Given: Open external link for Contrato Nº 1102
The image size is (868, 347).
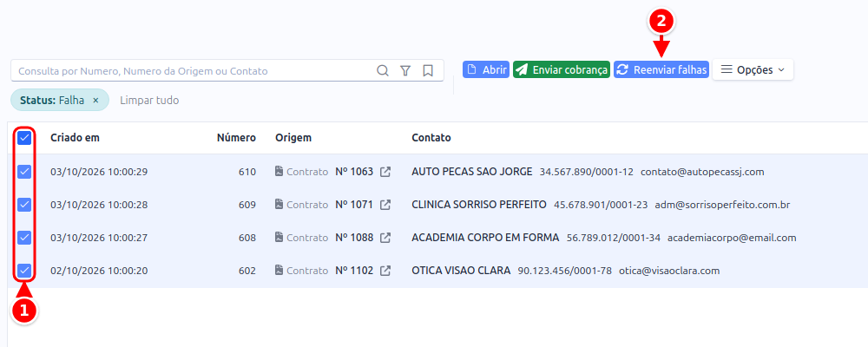Looking at the screenshot, I should point(385,272).
